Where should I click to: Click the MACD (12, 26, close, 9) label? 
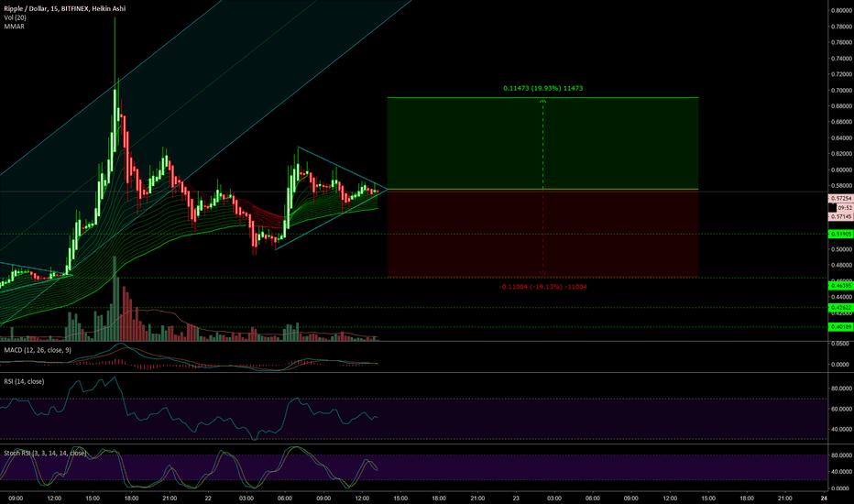point(38,350)
